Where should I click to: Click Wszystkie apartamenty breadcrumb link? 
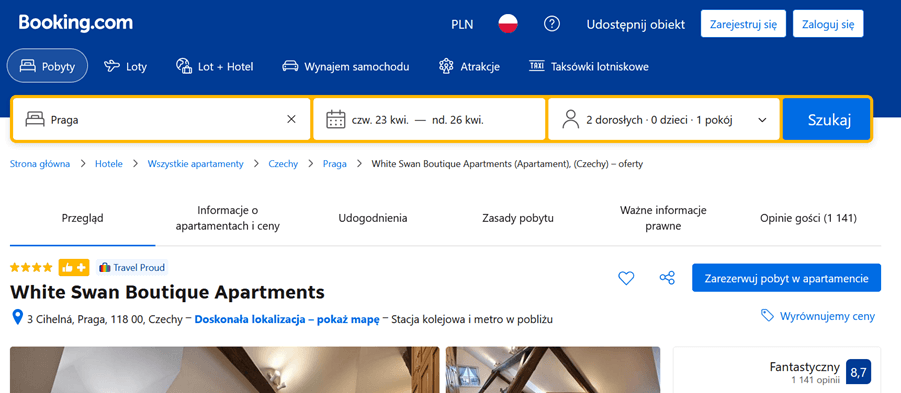click(x=195, y=164)
